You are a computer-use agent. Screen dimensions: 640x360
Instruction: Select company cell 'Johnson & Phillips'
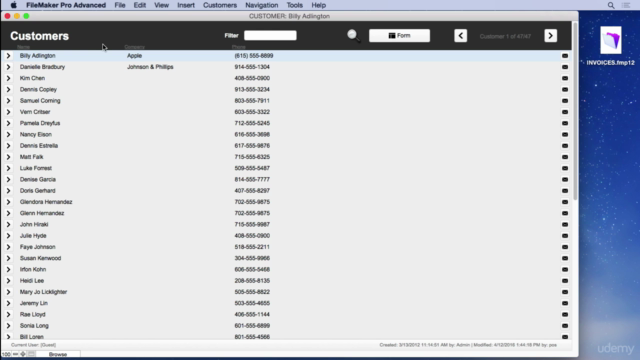(150, 67)
